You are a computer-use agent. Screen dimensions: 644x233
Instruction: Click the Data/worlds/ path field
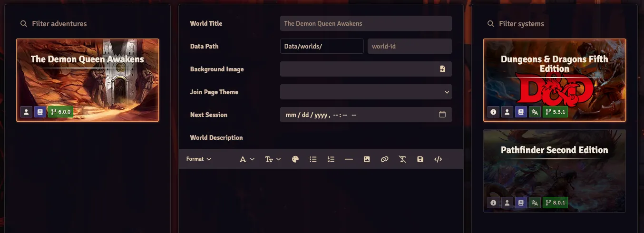click(x=322, y=46)
